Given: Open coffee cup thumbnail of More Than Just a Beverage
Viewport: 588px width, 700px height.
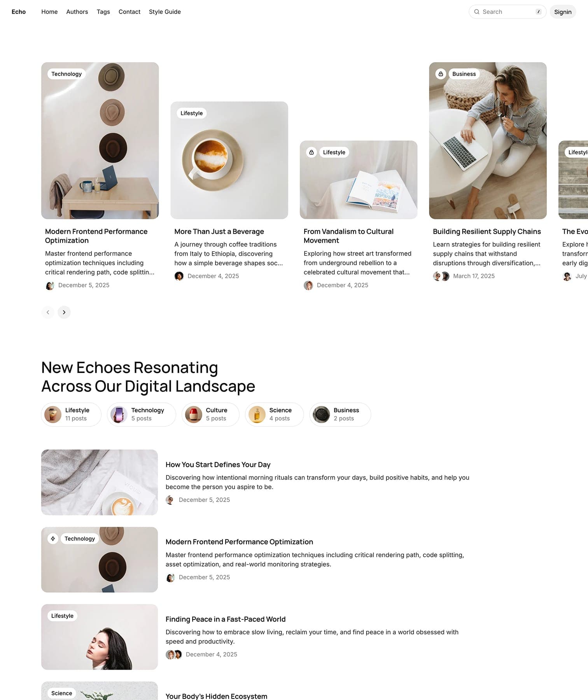Looking at the screenshot, I should 229,160.
